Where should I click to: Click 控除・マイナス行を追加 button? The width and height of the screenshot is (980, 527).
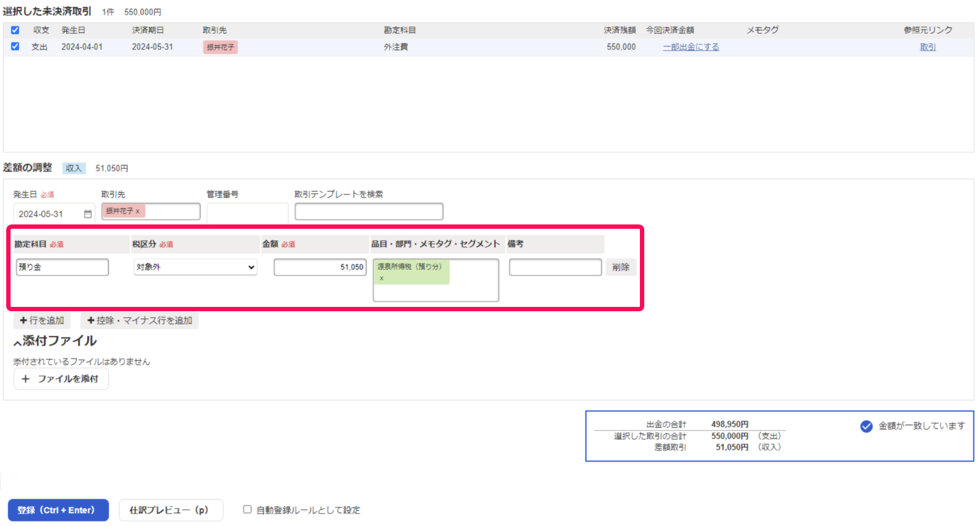click(x=139, y=321)
